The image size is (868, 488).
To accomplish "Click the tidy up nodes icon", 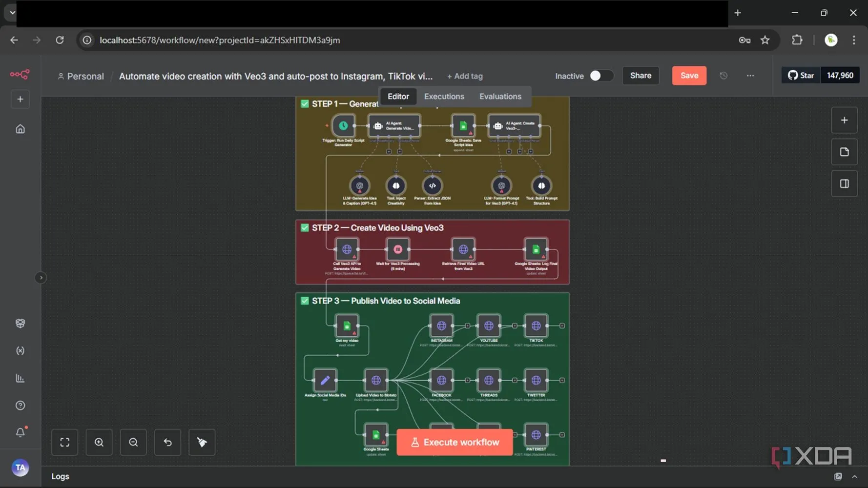I will [x=202, y=442].
